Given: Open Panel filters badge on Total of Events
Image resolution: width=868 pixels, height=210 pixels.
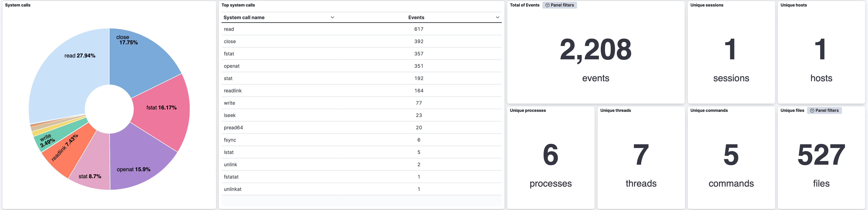Looking at the screenshot, I should coord(559,5).
